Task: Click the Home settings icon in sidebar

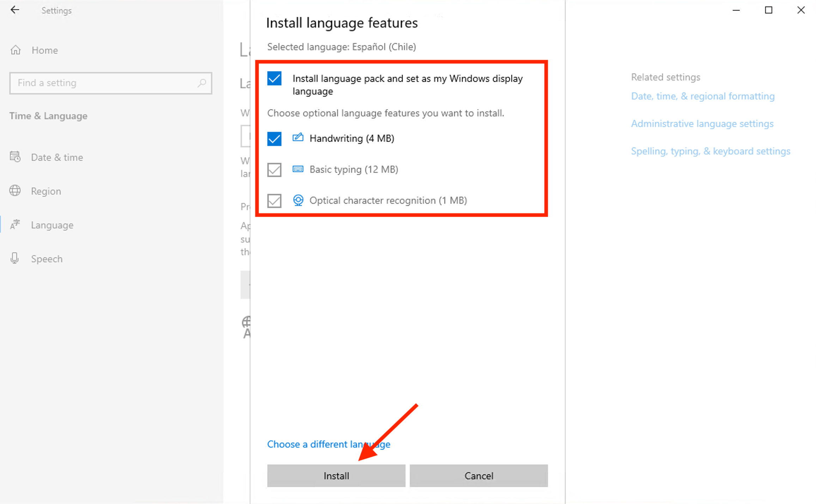Action: tap(16, 50)
